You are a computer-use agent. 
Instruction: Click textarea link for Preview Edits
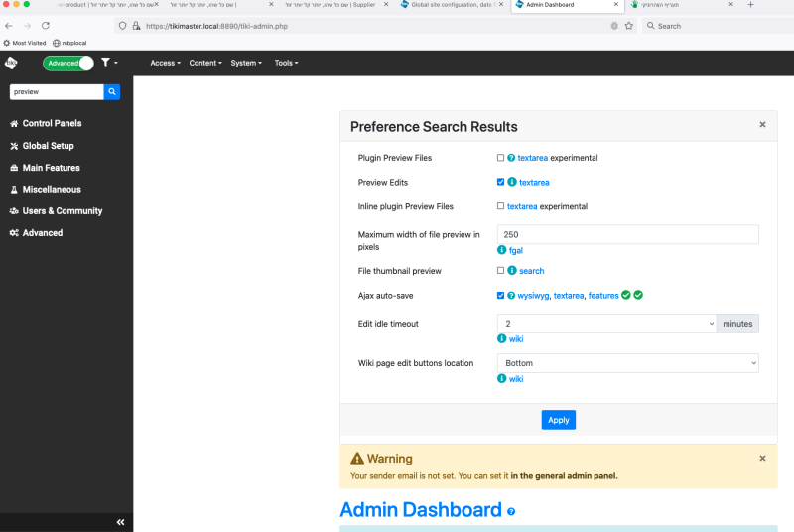point(534,183)
